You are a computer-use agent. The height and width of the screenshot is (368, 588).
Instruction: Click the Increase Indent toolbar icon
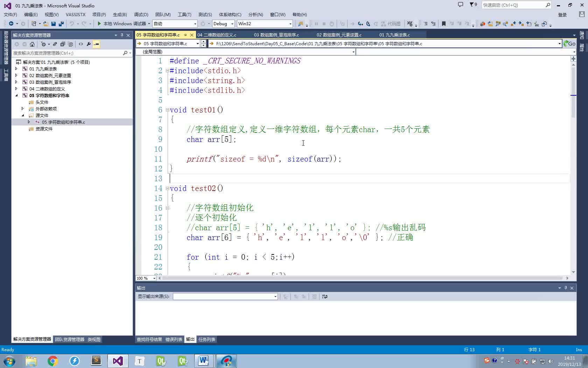[433, 23]
